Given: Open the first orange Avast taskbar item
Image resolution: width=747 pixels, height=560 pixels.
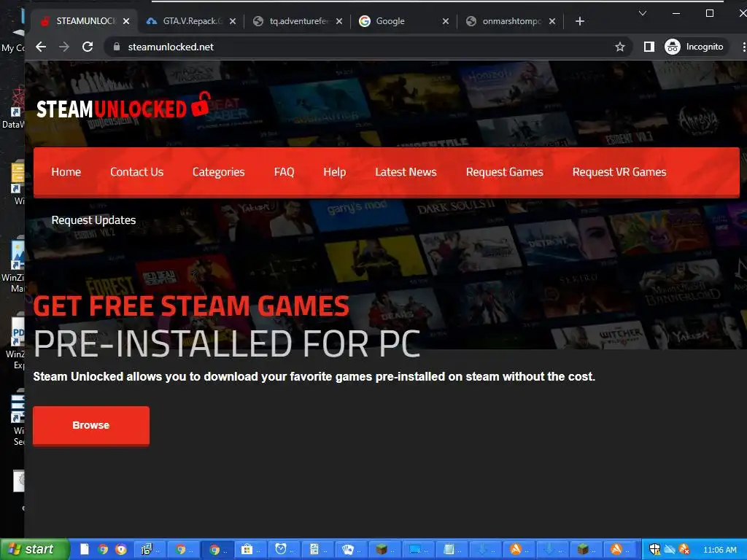Looking at the screenshot, I should point(519,550).
